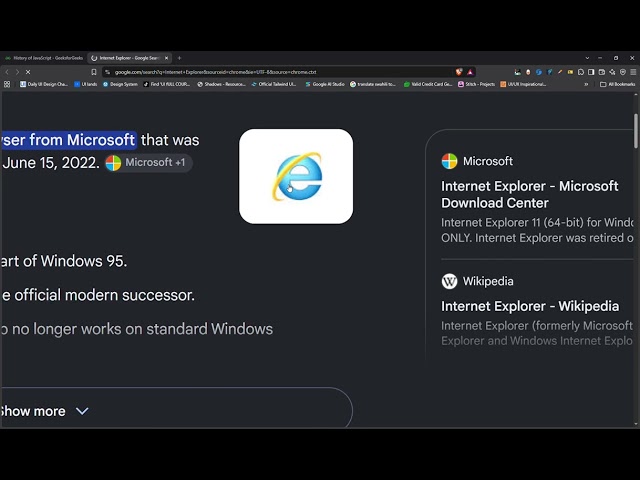Click the page vertical scrollbar thumb

click(636, 131)
